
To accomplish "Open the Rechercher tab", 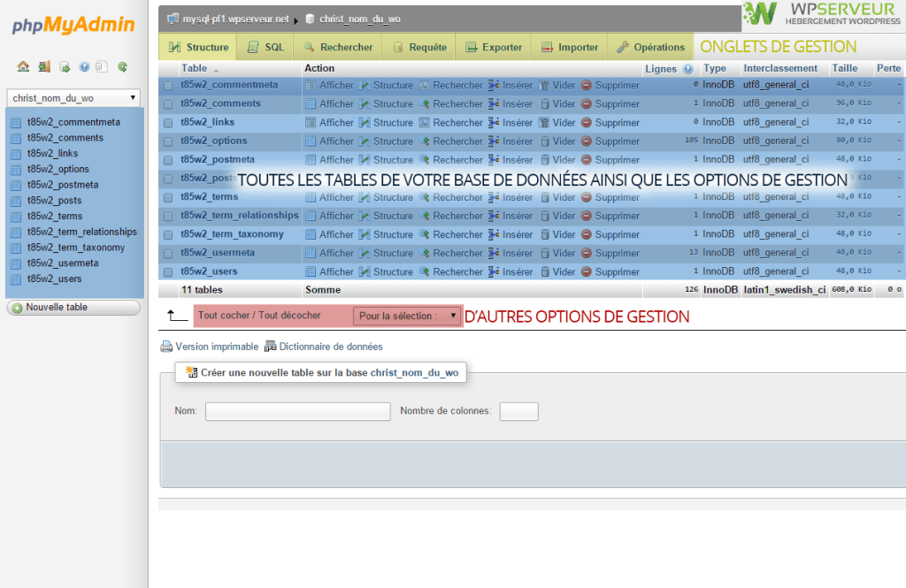I will [x=337, y=47].
